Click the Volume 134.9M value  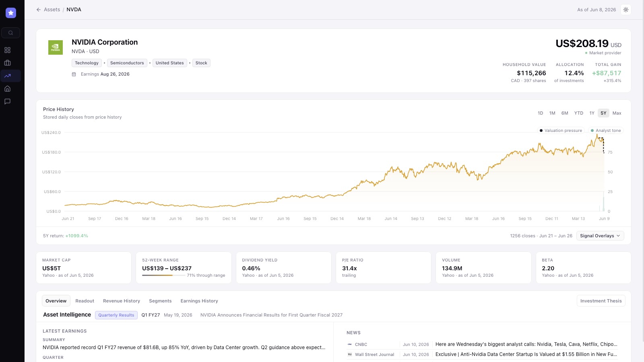pos(452,269)
